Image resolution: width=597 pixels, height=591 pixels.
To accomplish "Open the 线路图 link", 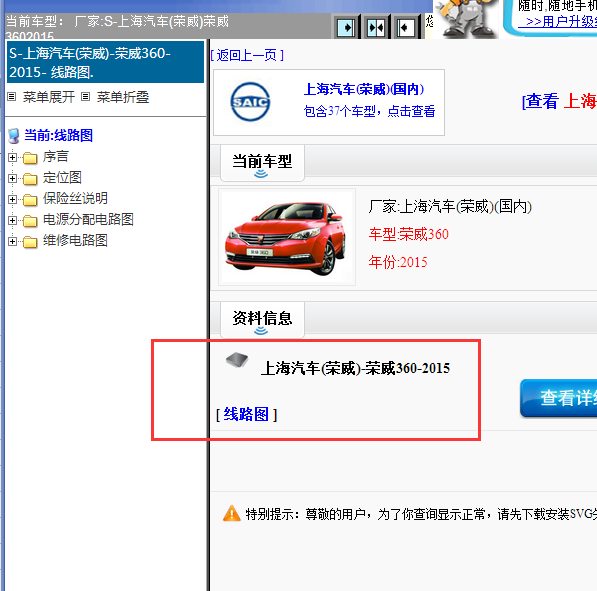I will point(246,414).
